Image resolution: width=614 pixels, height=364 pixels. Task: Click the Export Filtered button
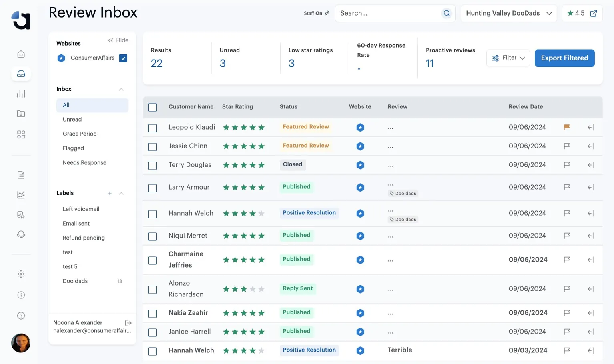(564, 58)
